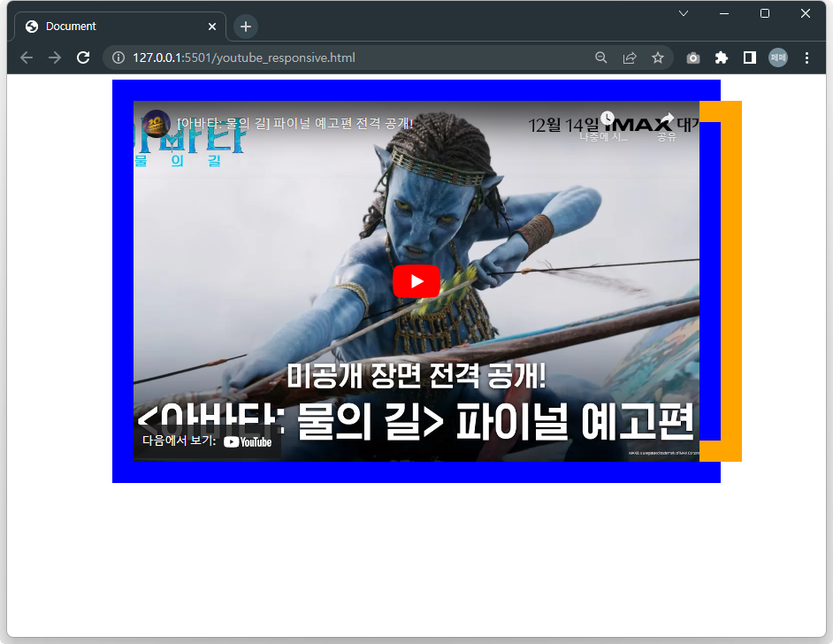Select the Document tab

[120, 26]
